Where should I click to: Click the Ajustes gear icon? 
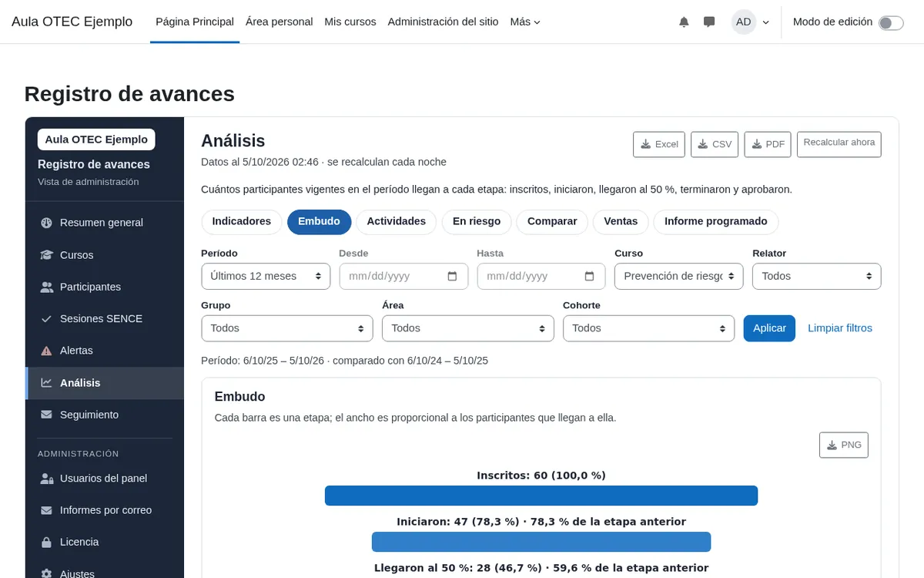coord(46,573)
